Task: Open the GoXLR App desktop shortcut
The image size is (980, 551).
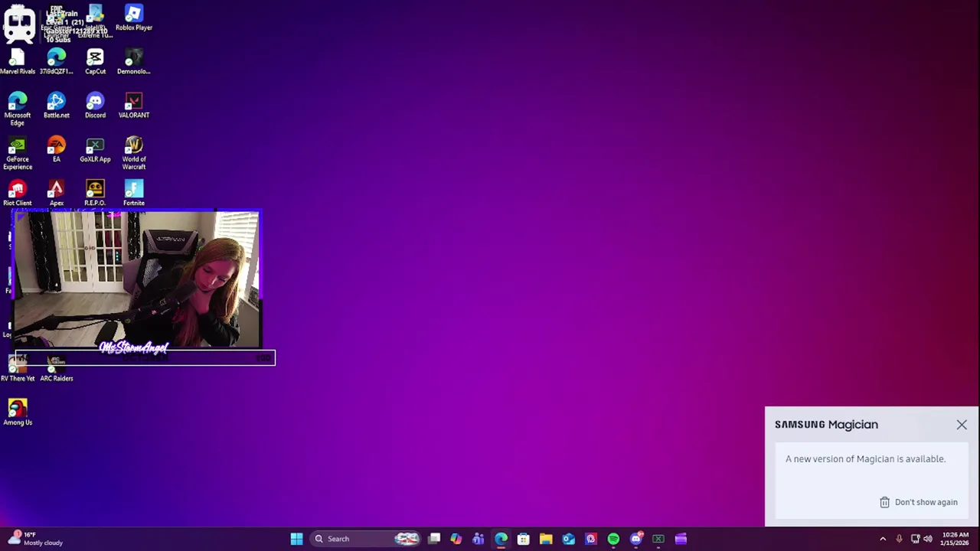Action: click(95, 149)
